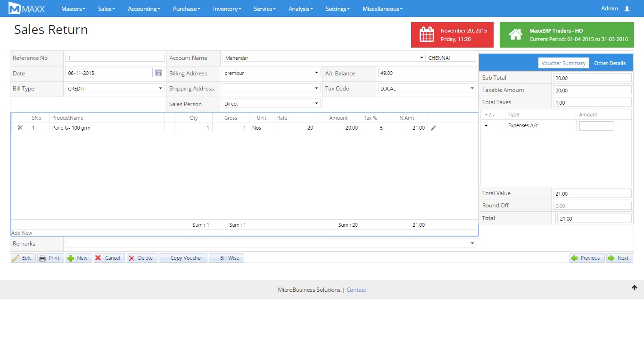Expand the Sales Person dropdown

pyautogui.click(x=271, y=104)
